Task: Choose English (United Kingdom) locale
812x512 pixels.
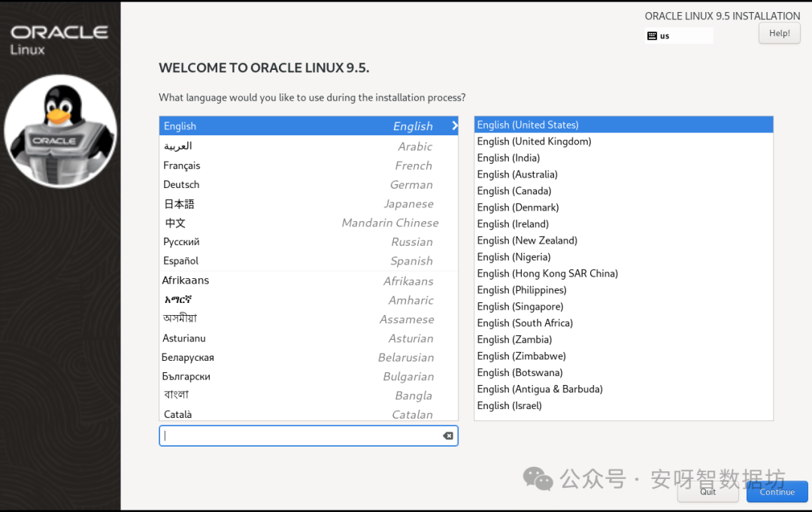Action: (623, 141)
